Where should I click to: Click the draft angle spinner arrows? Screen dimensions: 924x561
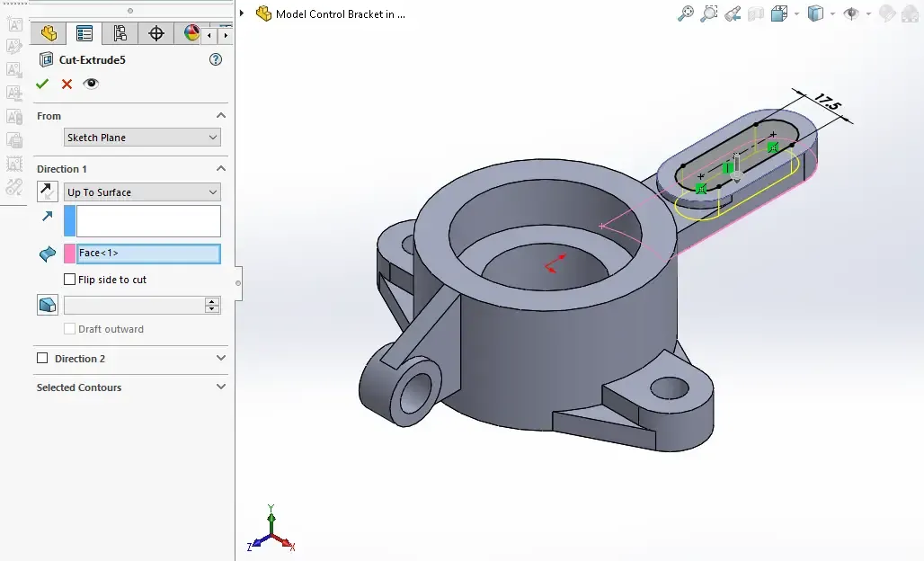pos(212,306)
